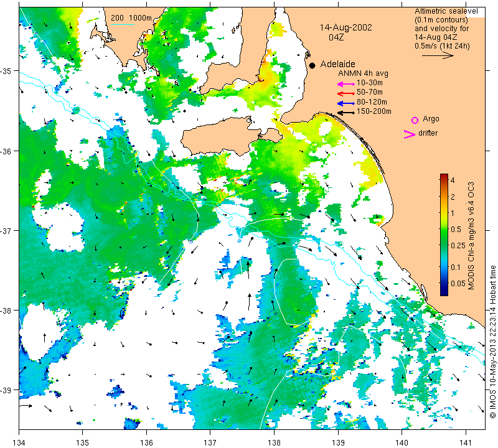
Task: Click the '0.5m/s (1kt 24h)' scale text
Action: (x=442, y=45)
